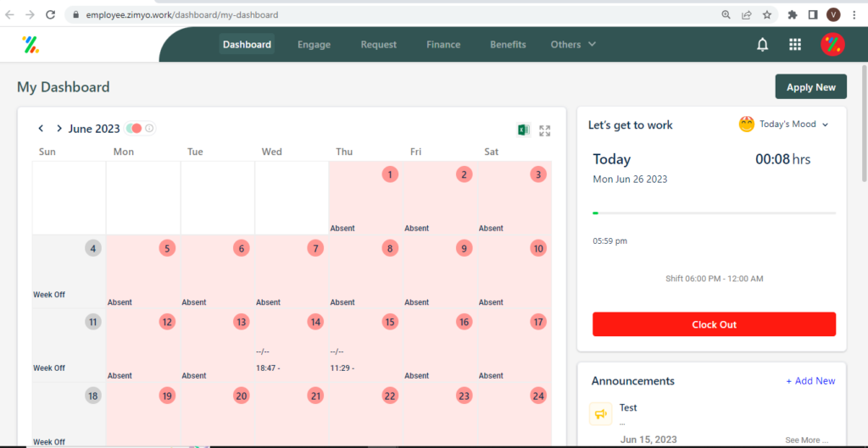Toggle the calendar view switch

click(x=133, y=129)
